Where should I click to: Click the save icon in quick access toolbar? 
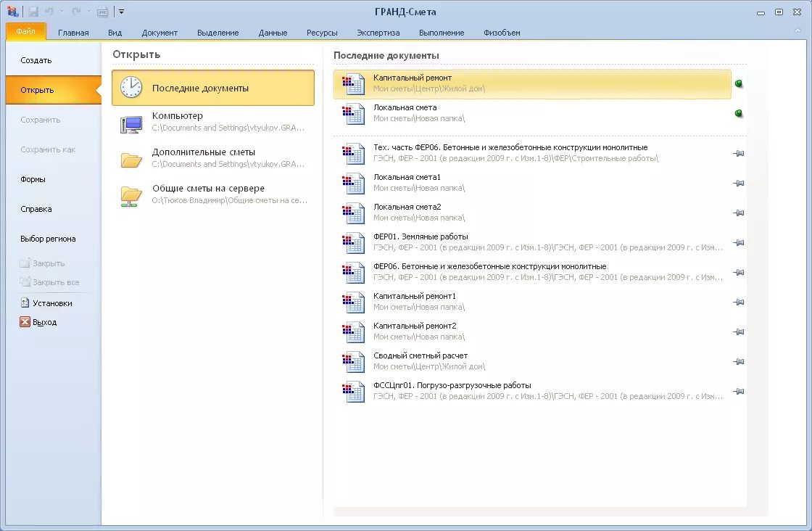coord(33,12)
